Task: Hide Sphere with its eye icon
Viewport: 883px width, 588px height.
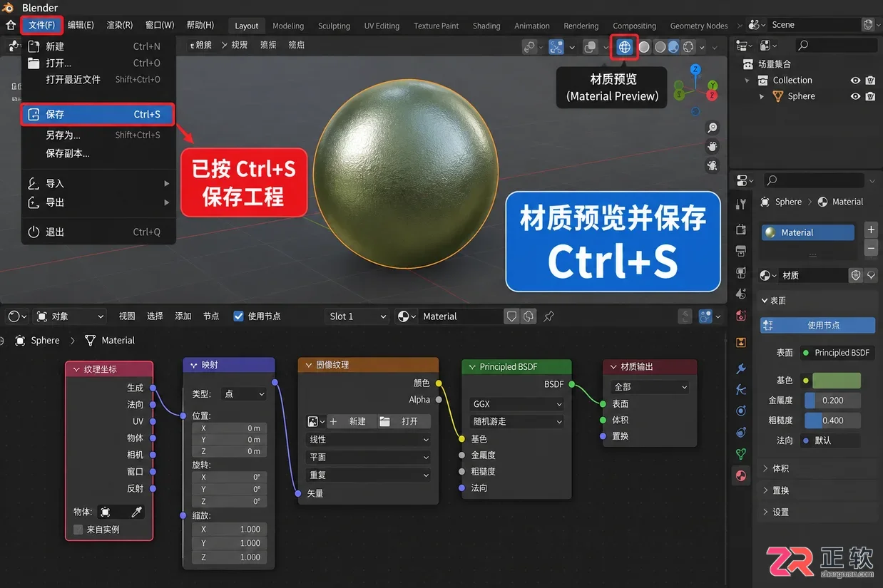Action: (855, 96)
